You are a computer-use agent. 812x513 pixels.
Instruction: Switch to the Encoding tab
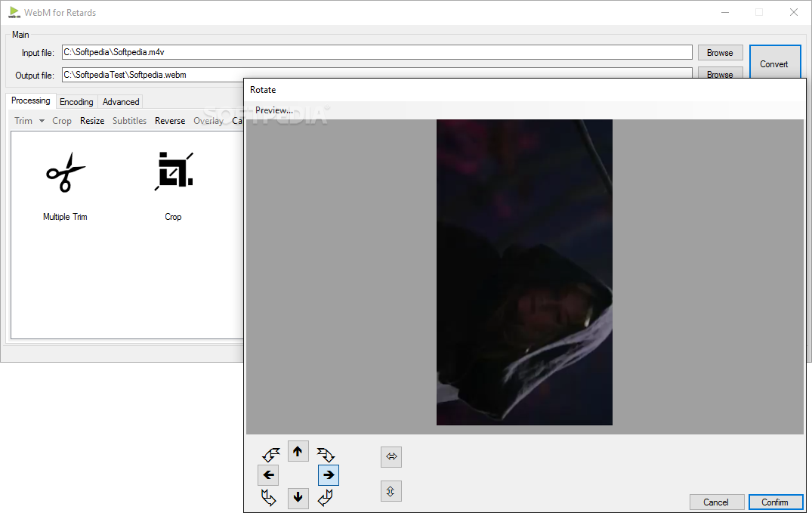click(76, 101)
